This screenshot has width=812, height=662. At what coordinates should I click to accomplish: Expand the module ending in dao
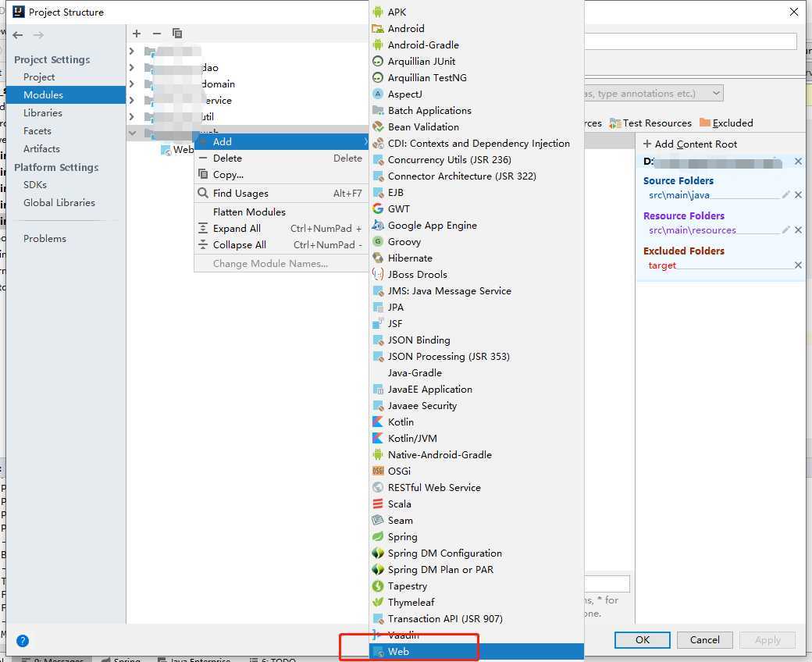pos(131,67)
